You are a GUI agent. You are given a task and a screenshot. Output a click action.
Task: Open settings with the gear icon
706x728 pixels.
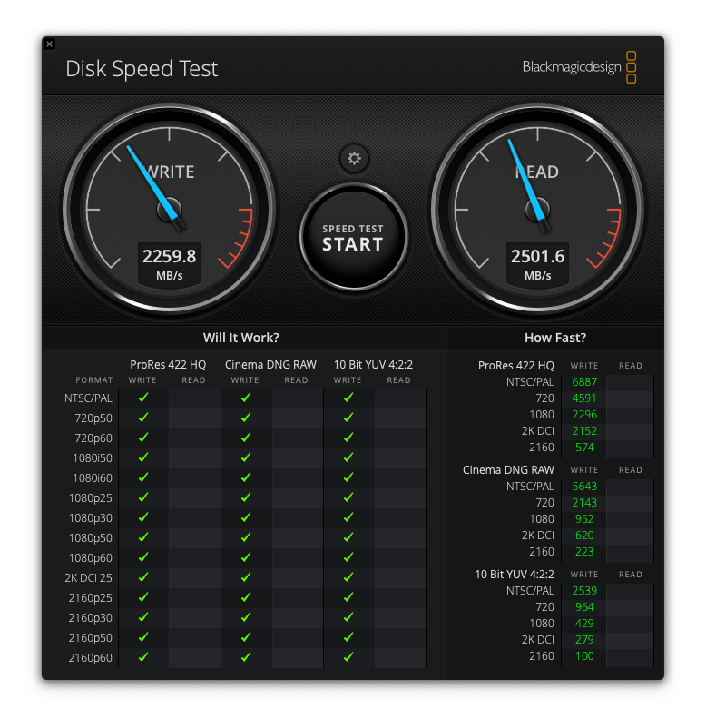[x=354, y=159]
